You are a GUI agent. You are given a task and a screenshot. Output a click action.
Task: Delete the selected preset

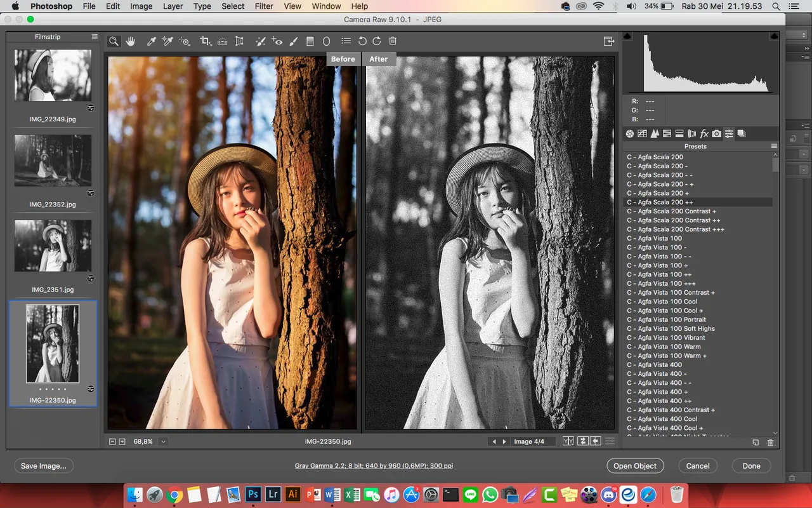tap(771, 443)
